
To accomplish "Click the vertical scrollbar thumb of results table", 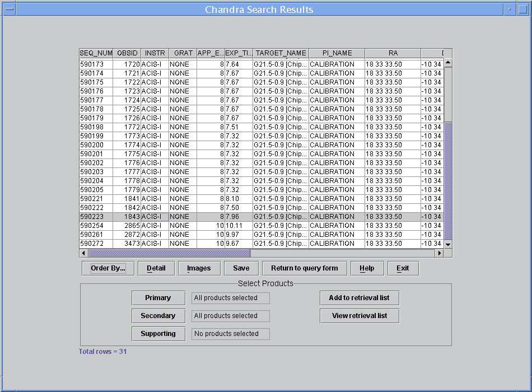I will coord(448,180).
